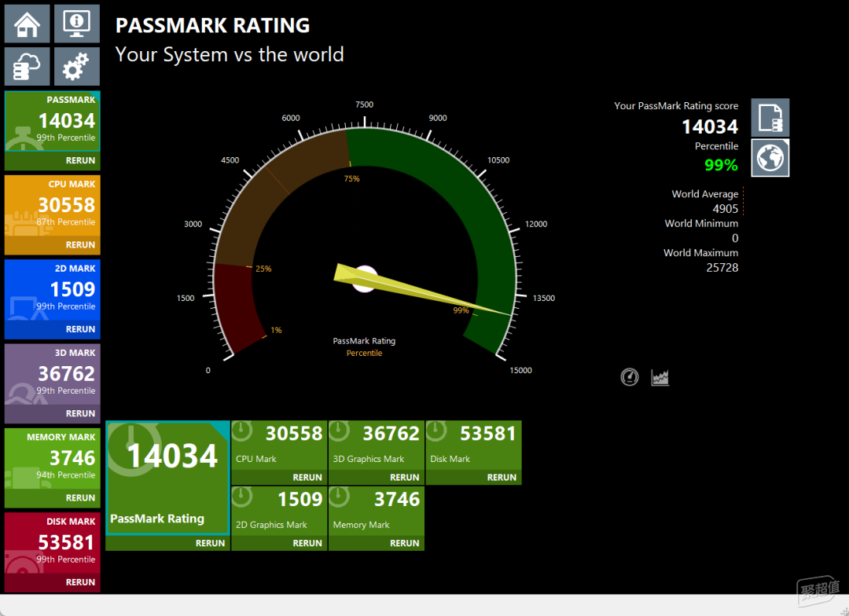Rerun the 2D Graphics Mark bottom tile
Viewport: 849px width, 616px height.
pos(307,543)
